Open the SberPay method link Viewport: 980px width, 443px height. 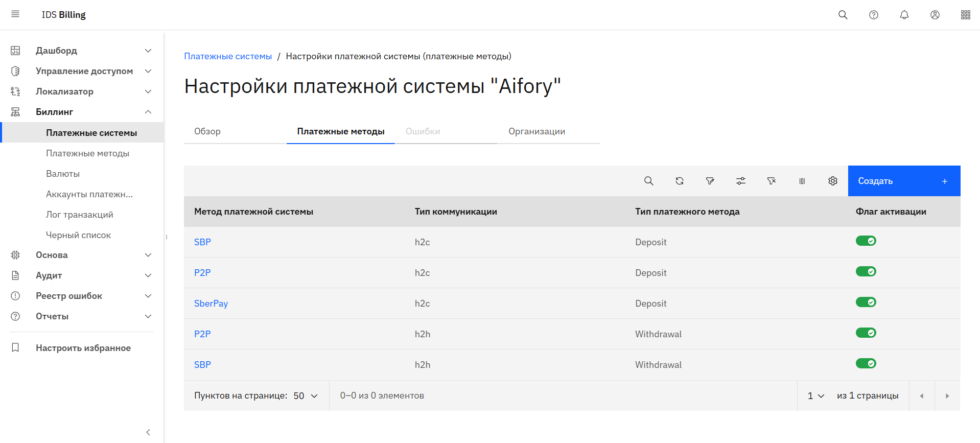pyautogui.click(x=211, y=304)
